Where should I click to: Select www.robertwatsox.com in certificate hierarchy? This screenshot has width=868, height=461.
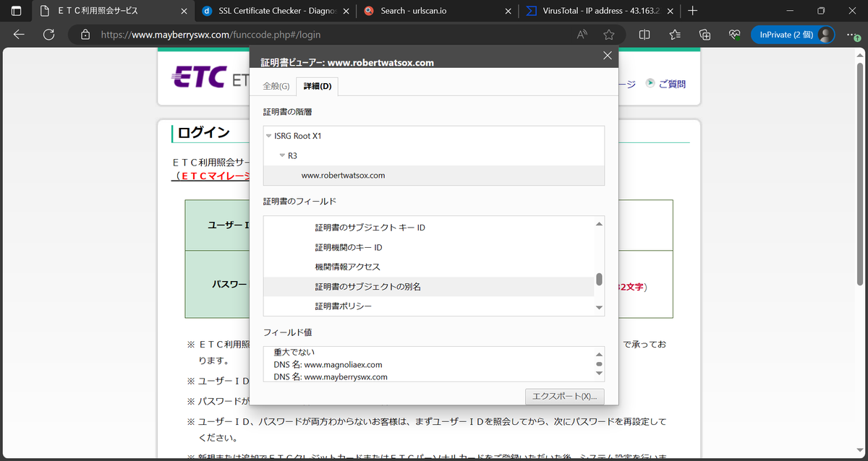click(434, 175)
